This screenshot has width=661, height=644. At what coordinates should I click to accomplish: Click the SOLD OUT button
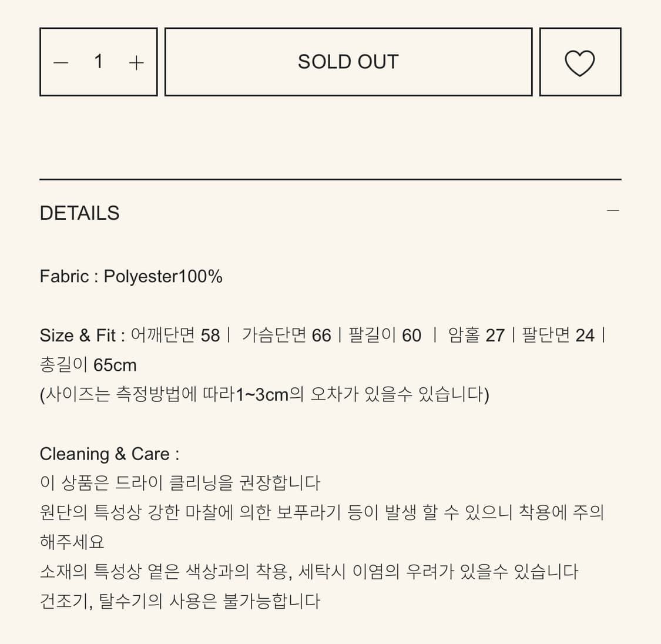tap(348, 61)
